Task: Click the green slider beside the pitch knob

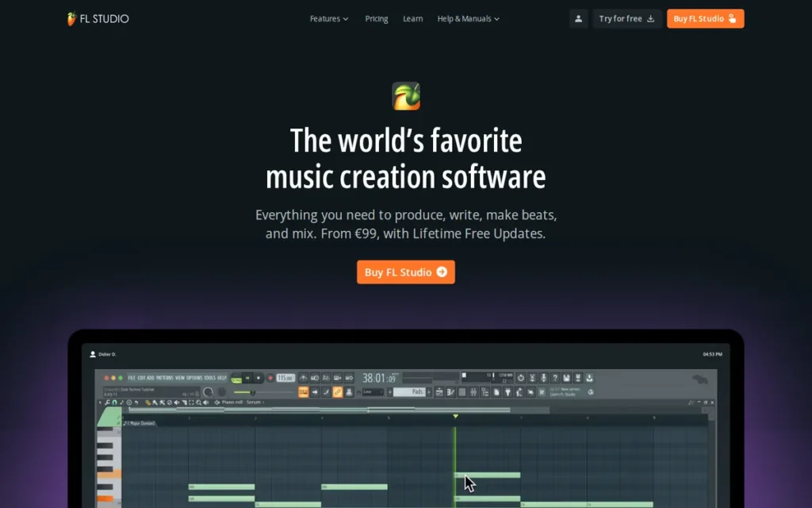Action: pyautogui.click(x=263, y=392)
